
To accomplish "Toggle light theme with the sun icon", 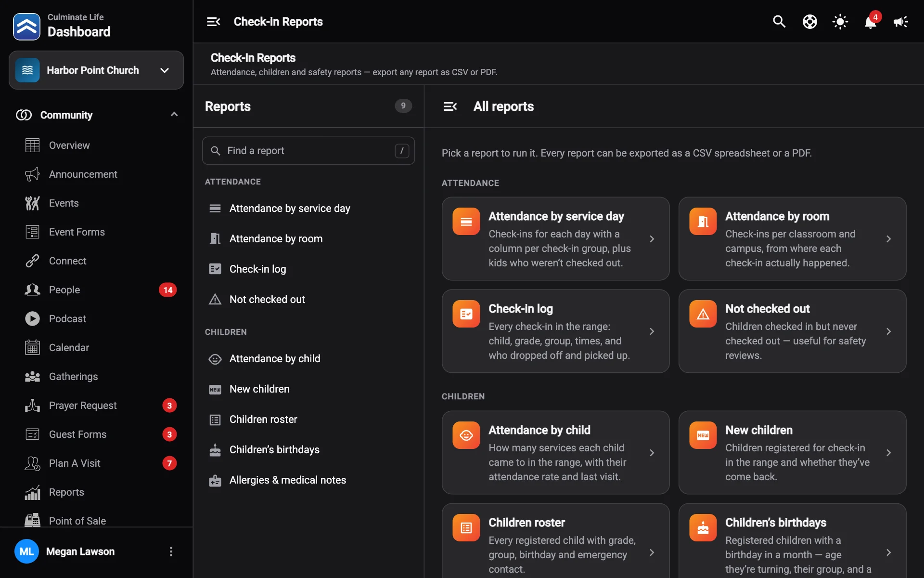I will [840, 22].
